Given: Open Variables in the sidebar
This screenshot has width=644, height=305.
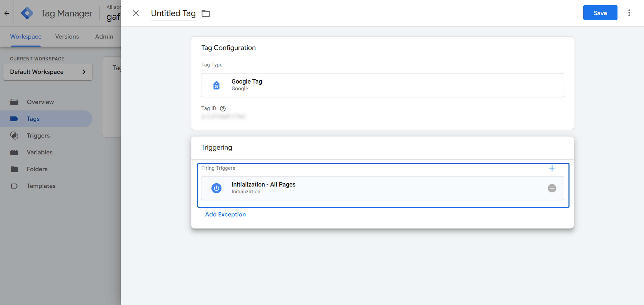Looking at the screenshot, I should pyautogui.click(x=46, y=152).
